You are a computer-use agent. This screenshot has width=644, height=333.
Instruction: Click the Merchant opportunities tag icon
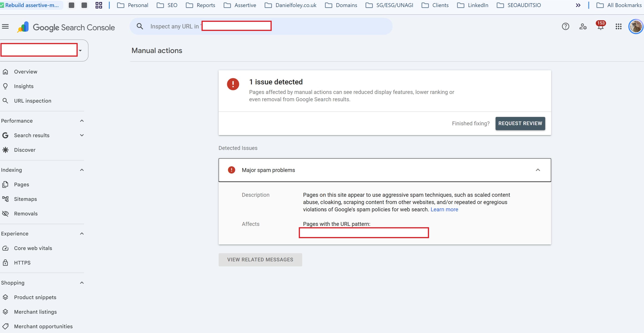click(x=5, y=326)
